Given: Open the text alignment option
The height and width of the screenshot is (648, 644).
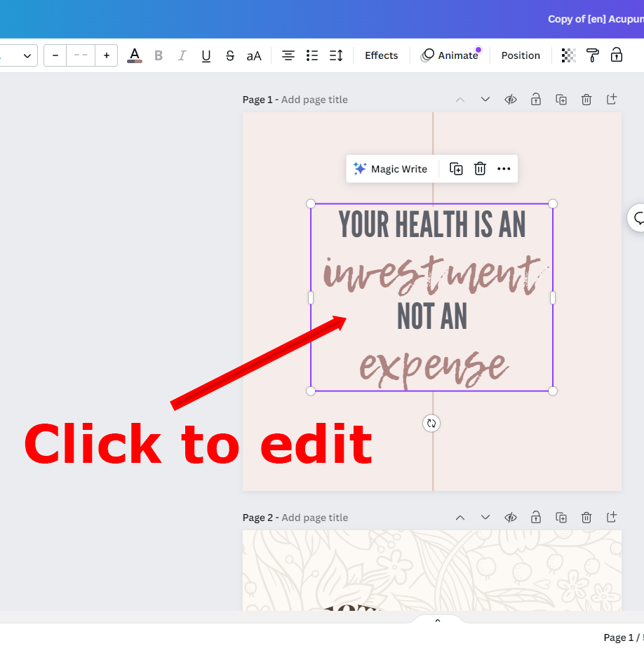Looking at the screenshot, I should tap(288, 55).
